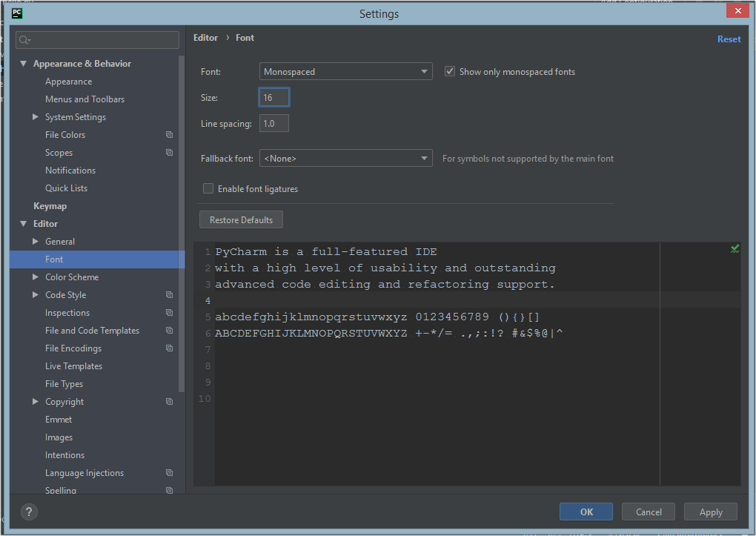Click the magnifier icon in the search field
Image resolution: width=756 pixels, height=536 pixels.
[25, 39]
